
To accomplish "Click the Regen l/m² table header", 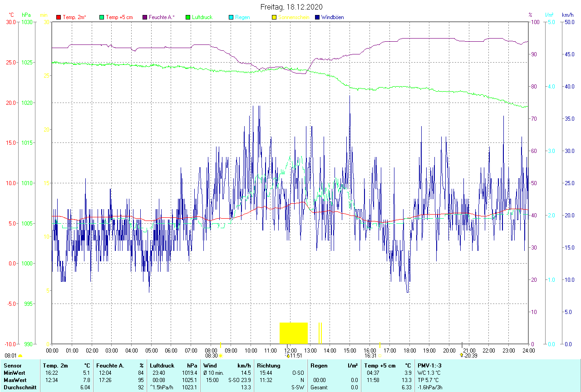I will (x=334, y=366).
